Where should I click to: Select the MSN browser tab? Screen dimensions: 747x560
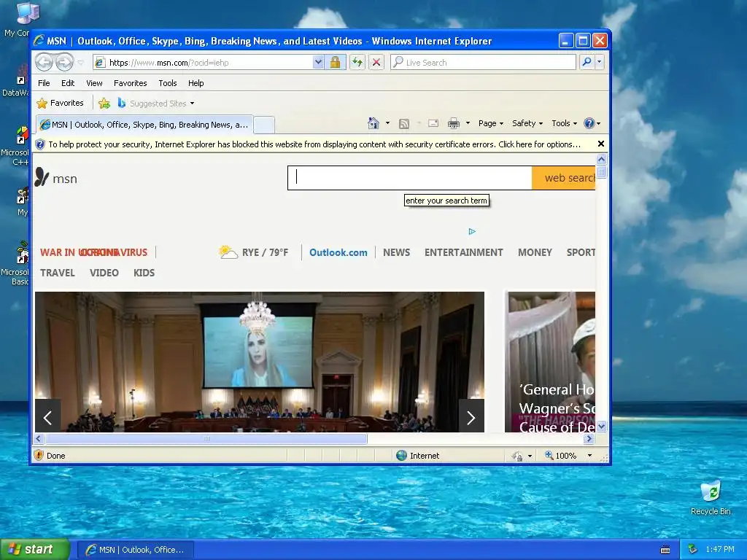tap(144, 125)
